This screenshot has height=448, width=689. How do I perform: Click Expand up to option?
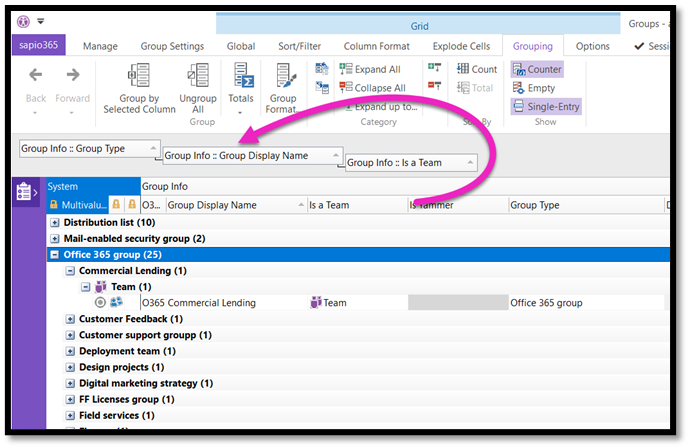click(381, 107)
